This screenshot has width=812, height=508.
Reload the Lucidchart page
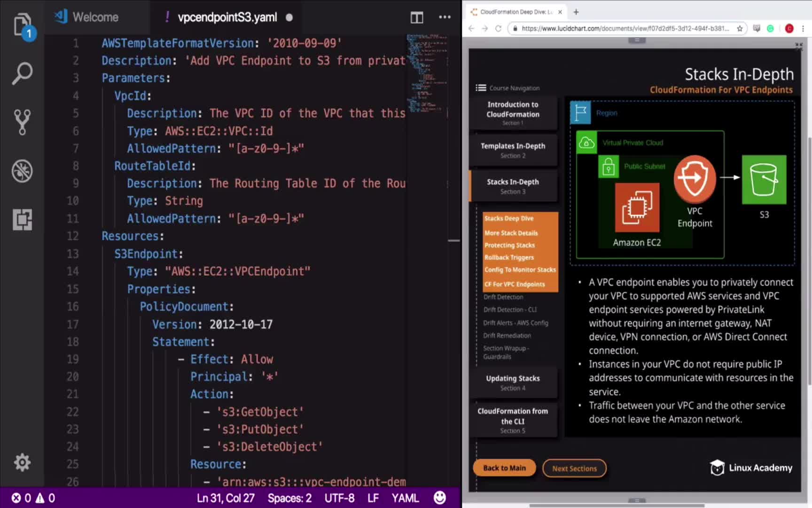coord(498,29)
